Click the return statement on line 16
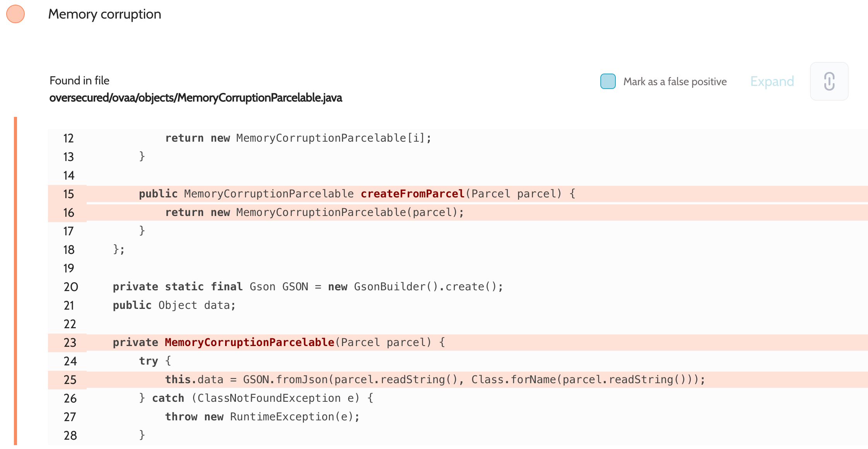 pyautogui.click(x=314, y=212)
